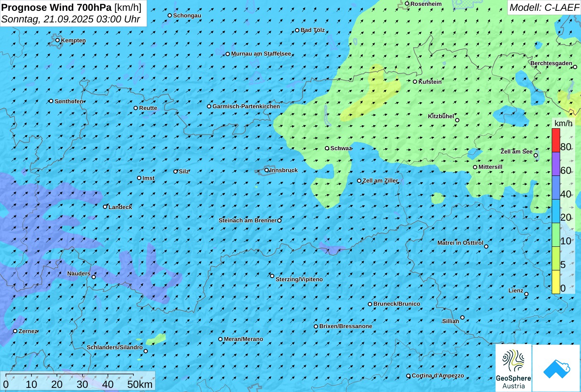The width and height of the screenshot is (581, 392).
Task: Click the 'Meran/Merano' label
Action: (x=244, y=339)
